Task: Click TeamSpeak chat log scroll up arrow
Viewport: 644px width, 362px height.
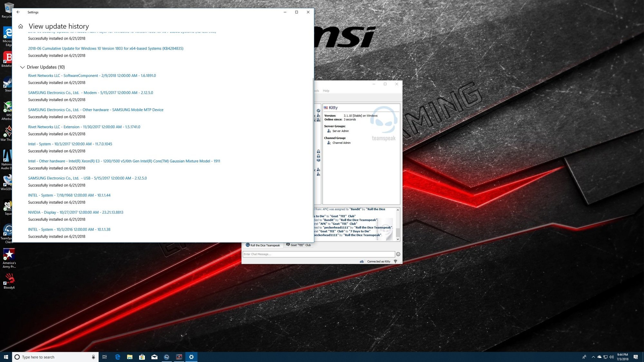Action: tap(398, 210)
